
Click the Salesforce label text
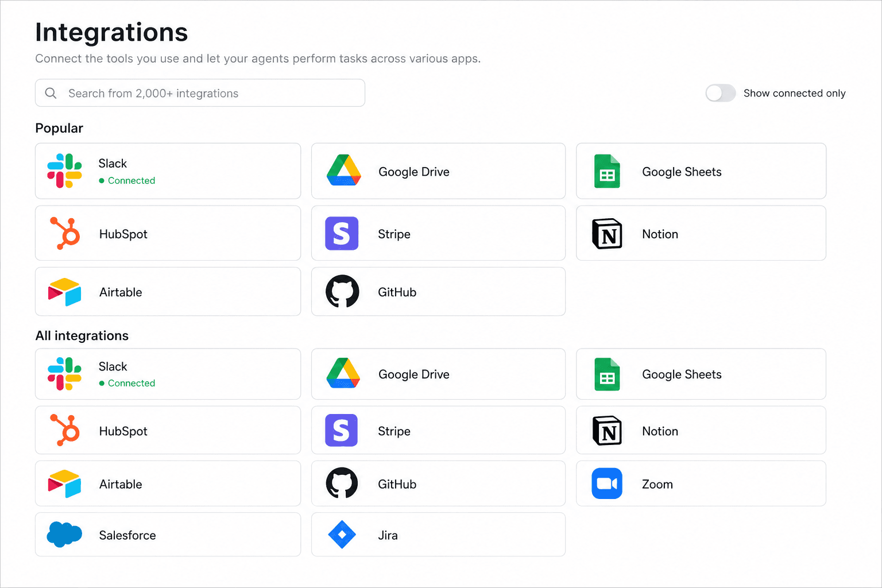click(x=127, y=535)
